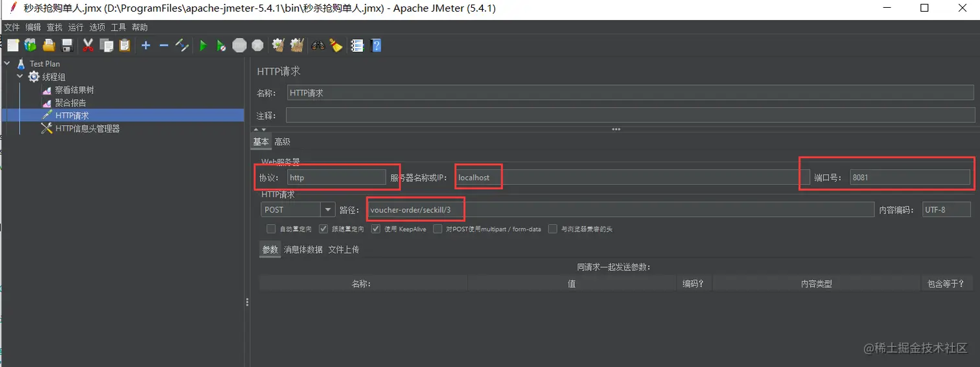Open search with the binoculars icon
Image resolution: width=980 pixels, height=367 pixels.
318,45
